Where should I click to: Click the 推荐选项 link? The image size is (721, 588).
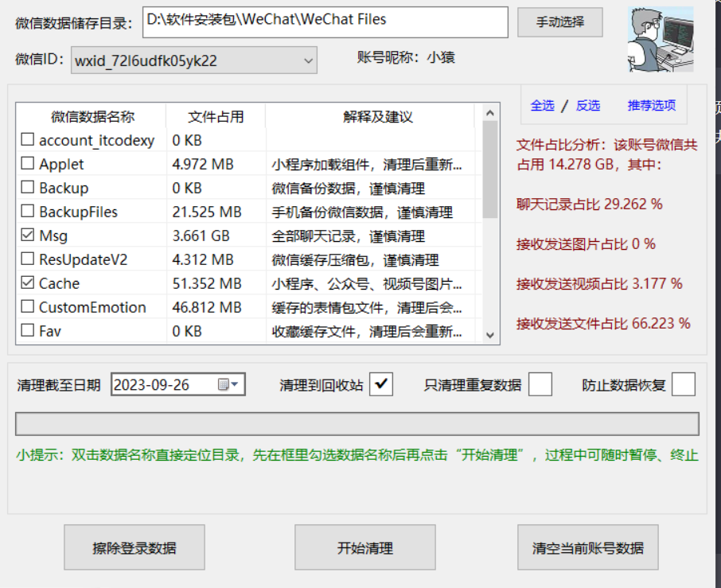point(652,106)
